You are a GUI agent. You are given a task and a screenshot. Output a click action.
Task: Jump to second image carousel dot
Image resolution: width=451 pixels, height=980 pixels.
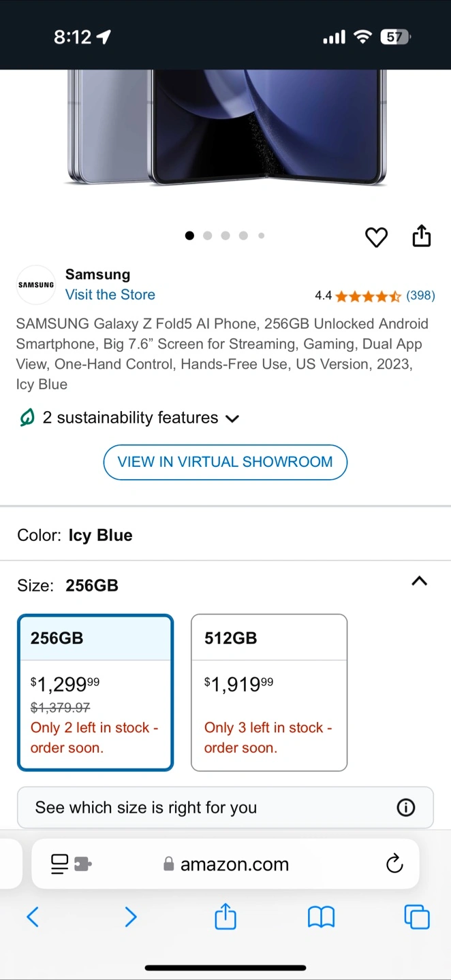point(207,235)
